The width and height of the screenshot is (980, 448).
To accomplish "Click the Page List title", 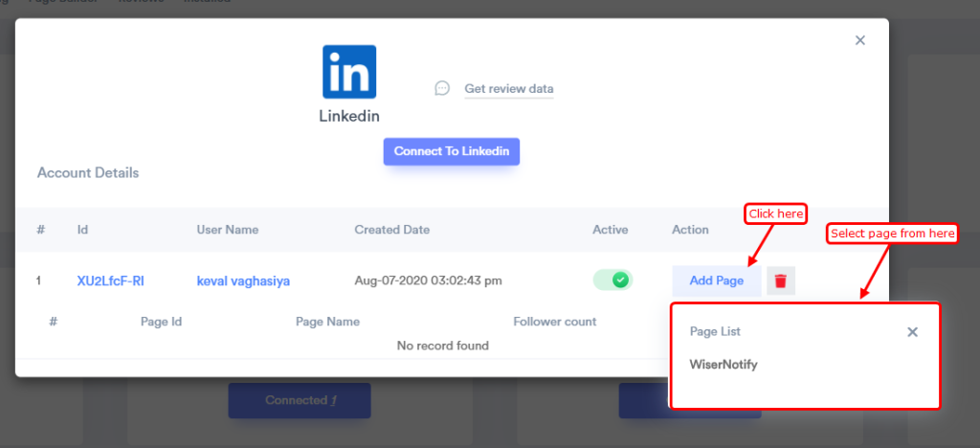I will point(715,332).
